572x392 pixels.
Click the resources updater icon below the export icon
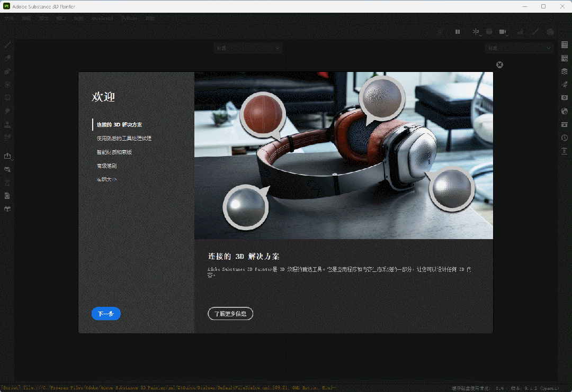pyautogui.click(x=7, y=169)
